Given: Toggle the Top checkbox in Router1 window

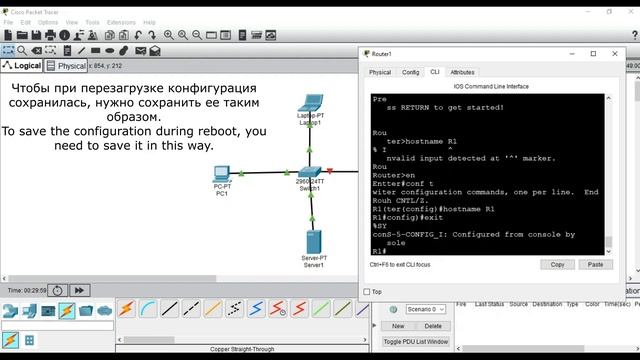Looking at the screenshot, I should (x=367, y=292).
